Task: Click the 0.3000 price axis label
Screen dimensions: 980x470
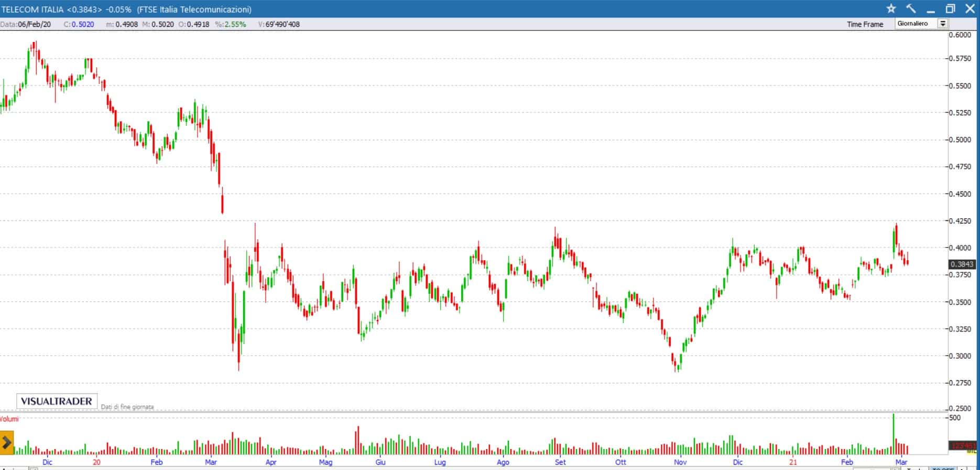Action: pos(960,356)
